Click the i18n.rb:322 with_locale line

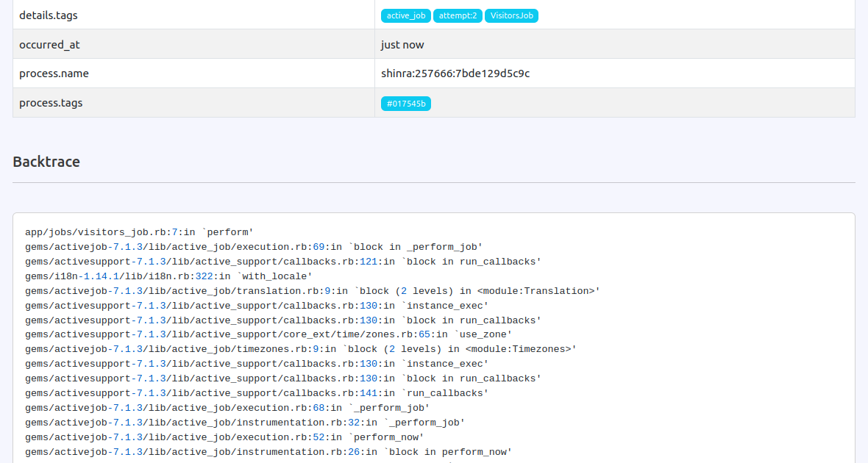(168, 276)
